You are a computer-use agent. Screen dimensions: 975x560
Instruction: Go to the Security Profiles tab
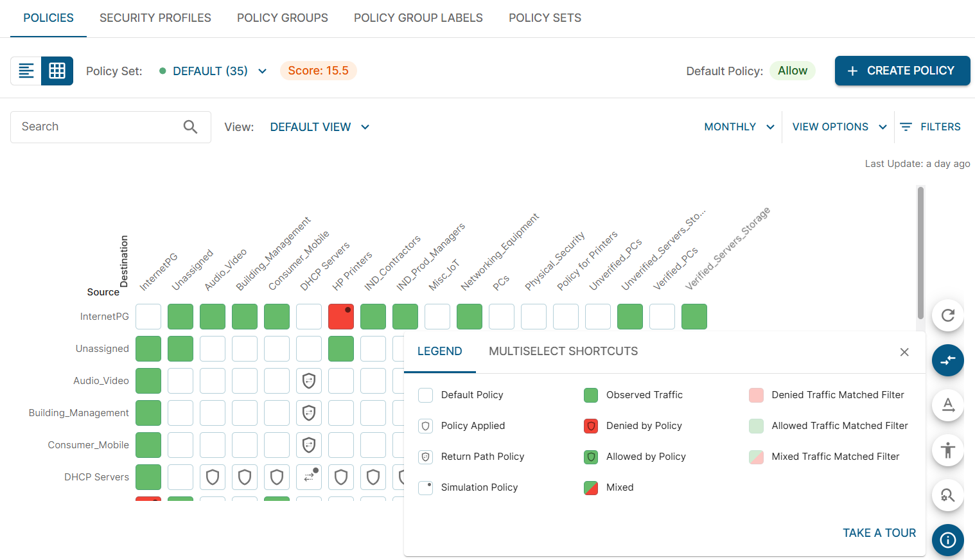click(x=155, y=18)
